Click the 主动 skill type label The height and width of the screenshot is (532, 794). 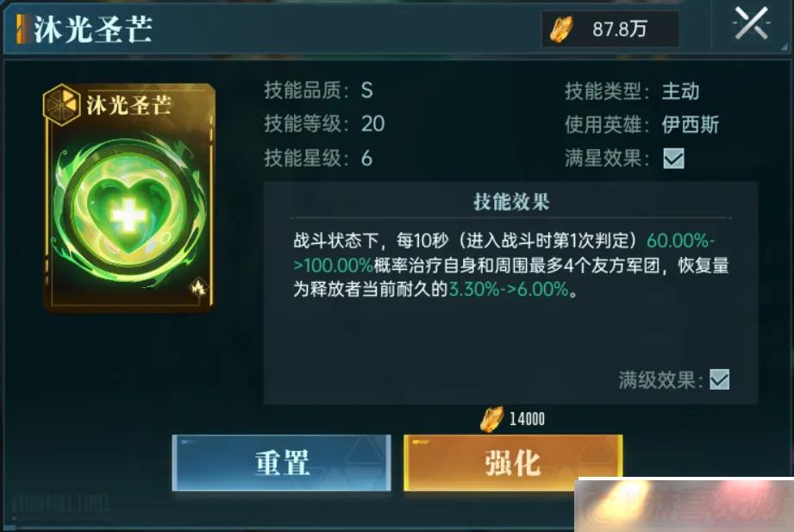point(680,91)
